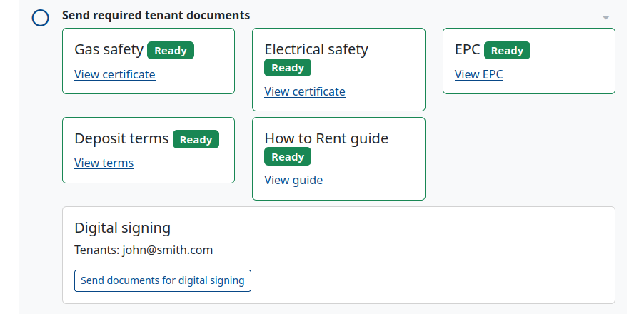This screenshot has width=644, height=314.
Task: Click the Ready badge beside Deposit terms
Action: tap(196, 140)
